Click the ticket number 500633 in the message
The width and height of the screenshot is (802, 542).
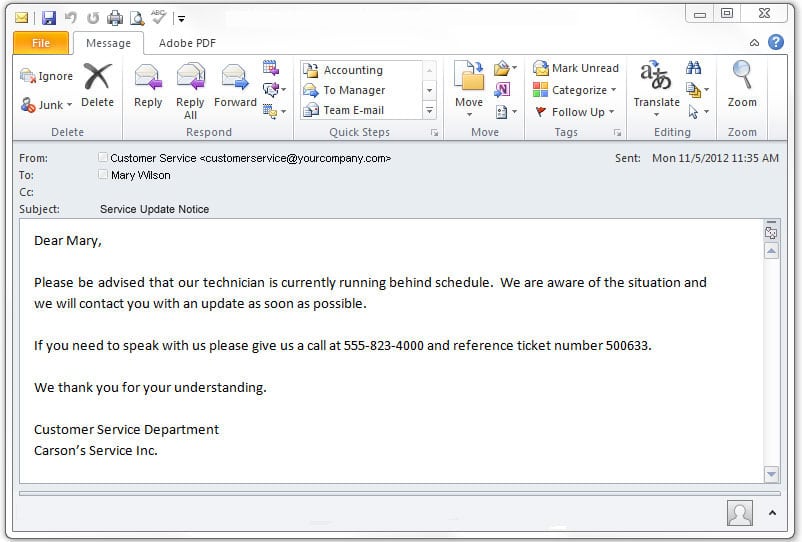click(627, 346)
